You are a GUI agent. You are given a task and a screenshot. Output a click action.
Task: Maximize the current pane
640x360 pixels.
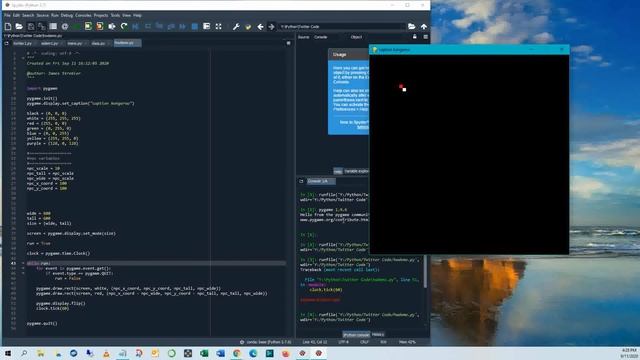click(207, 27)
